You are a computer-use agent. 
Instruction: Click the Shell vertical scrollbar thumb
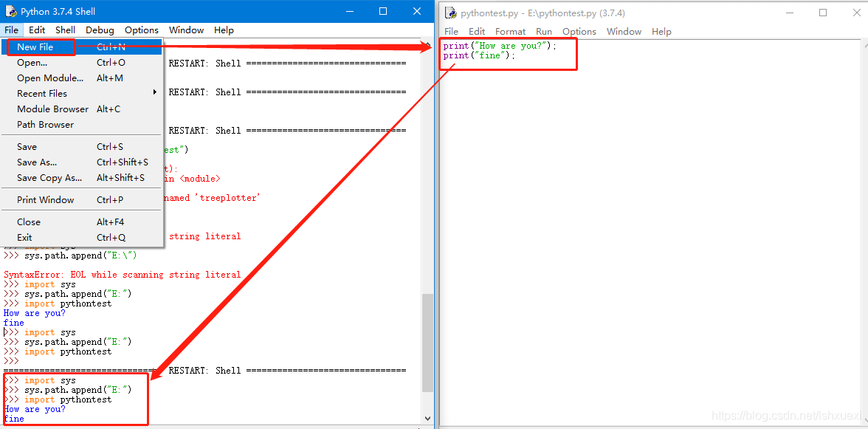coord(427,342)
